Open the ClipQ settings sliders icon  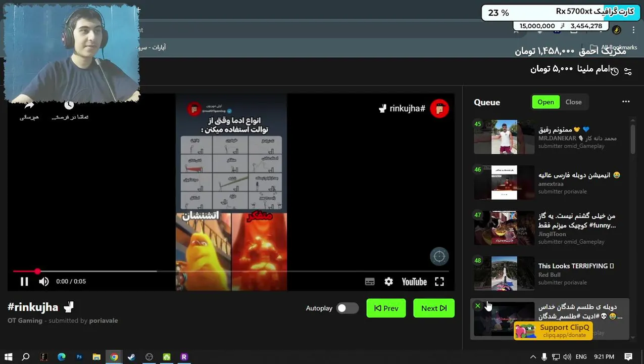click(628, 71)
